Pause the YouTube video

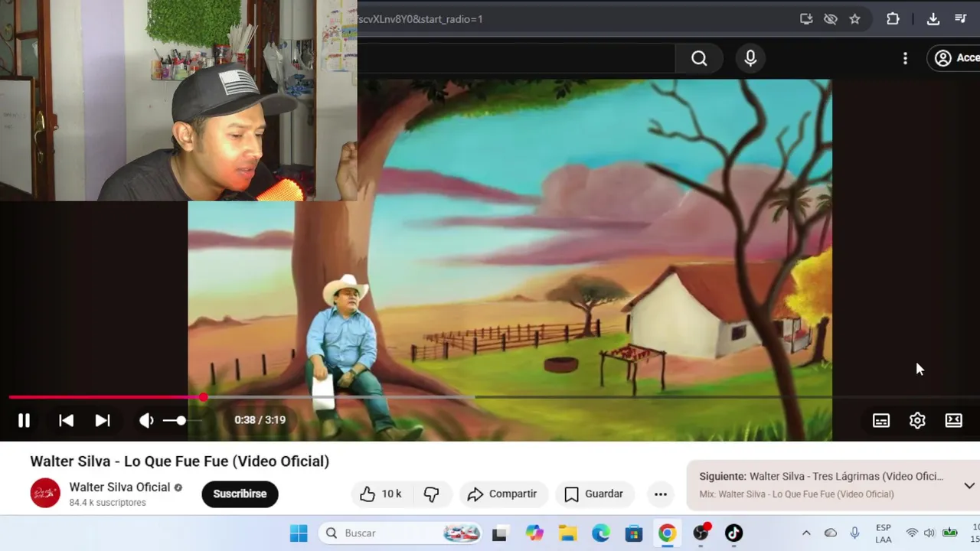click(24, 420)
